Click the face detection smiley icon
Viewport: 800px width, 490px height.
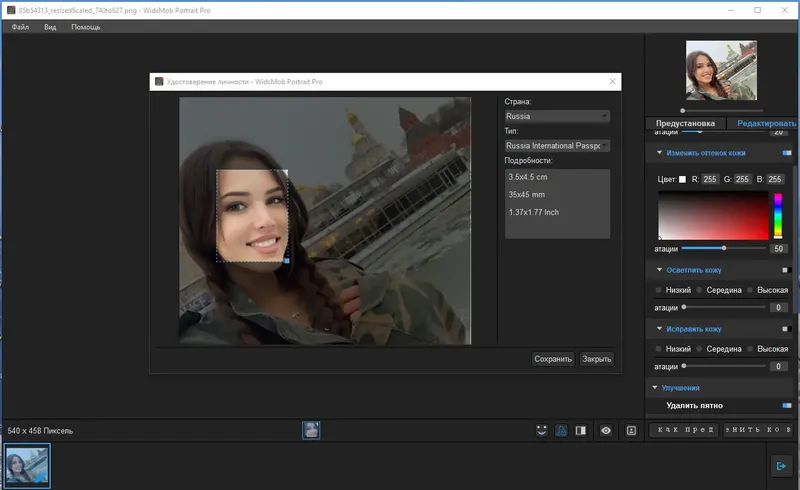(542, 430)
